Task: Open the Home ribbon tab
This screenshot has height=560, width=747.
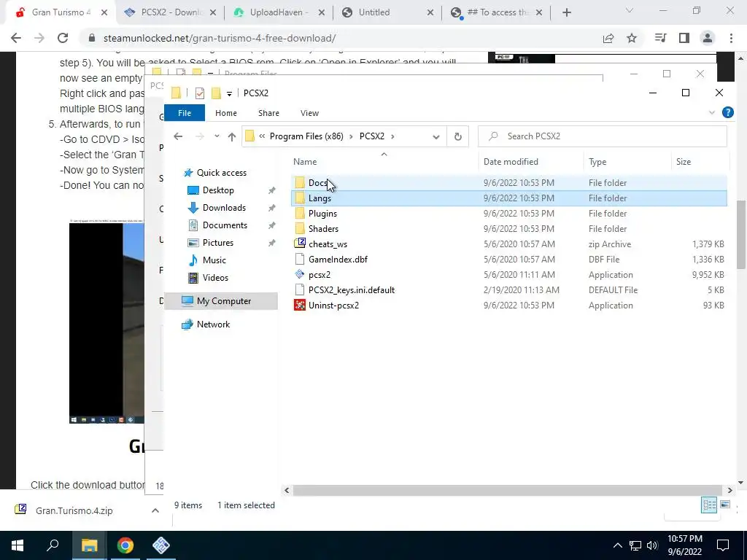Action: tap(226, 113)
